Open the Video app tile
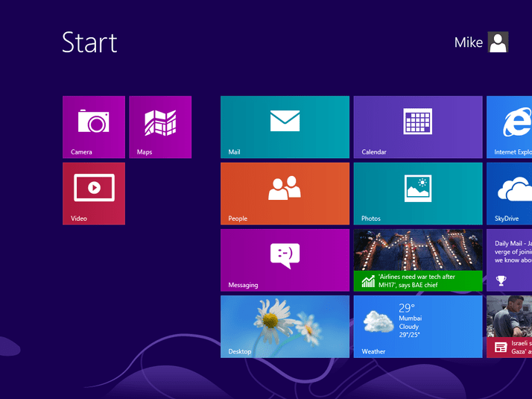Viewport: 532px width, 399px height. click(x=94, y=194)
